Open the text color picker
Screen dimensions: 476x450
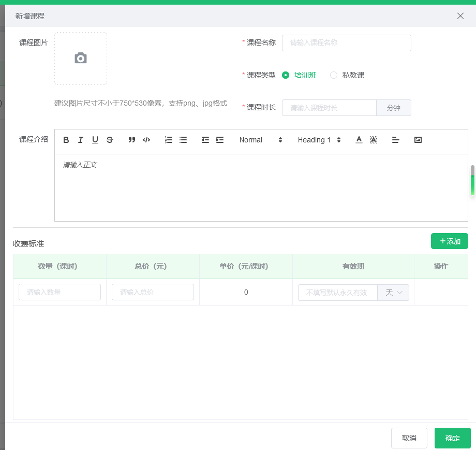[x=359, y=140]
